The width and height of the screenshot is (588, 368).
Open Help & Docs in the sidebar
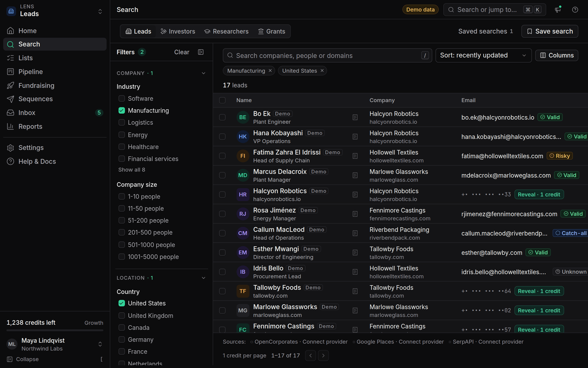click(55, 161)
